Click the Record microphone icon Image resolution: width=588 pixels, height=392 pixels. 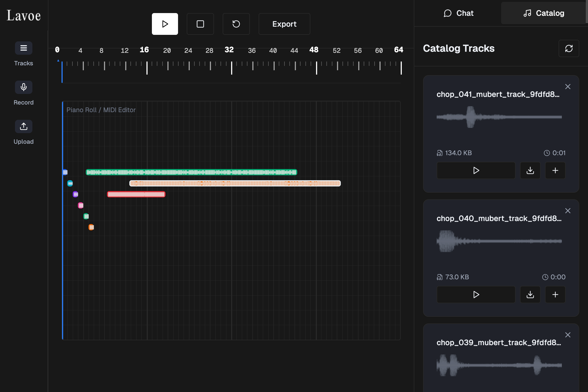tap(23, 87)
